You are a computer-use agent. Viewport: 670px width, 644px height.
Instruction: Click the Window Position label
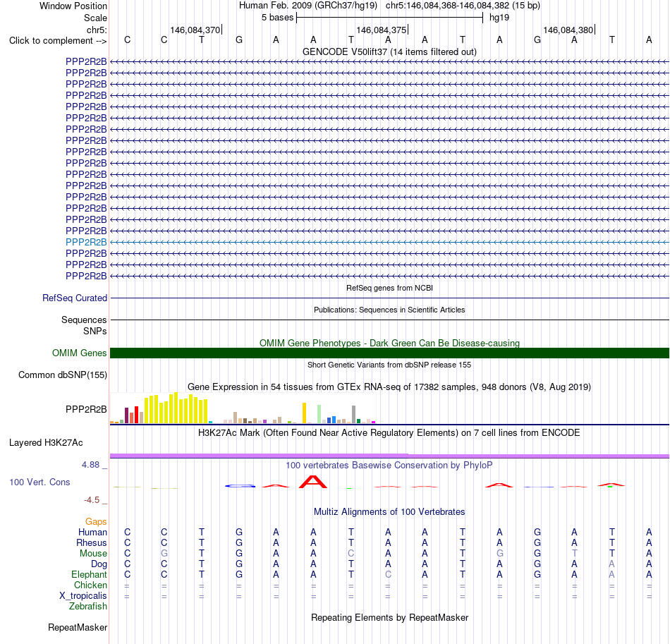[x=73, y=6]
